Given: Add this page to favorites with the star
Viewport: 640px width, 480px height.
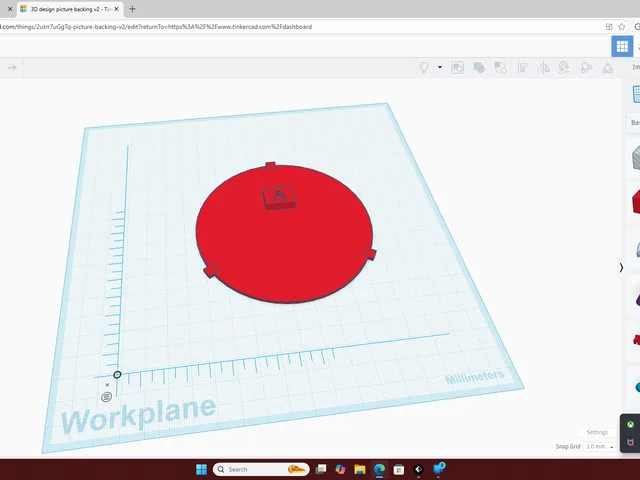Looking at the screenshot, I should 622,27.
